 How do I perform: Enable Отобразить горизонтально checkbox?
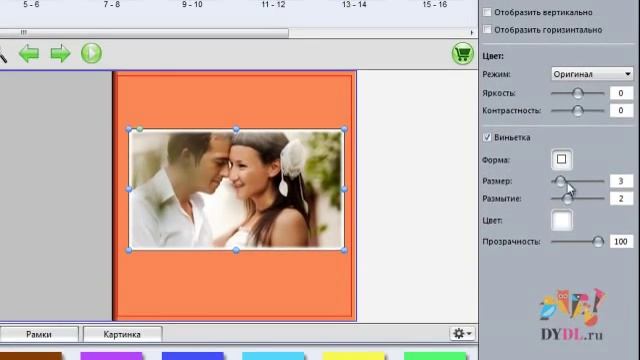coord(487,29)
